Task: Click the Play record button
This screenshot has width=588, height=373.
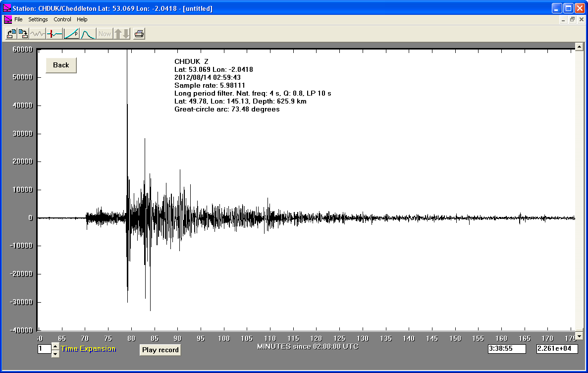Action: click(x=160, y=350)
